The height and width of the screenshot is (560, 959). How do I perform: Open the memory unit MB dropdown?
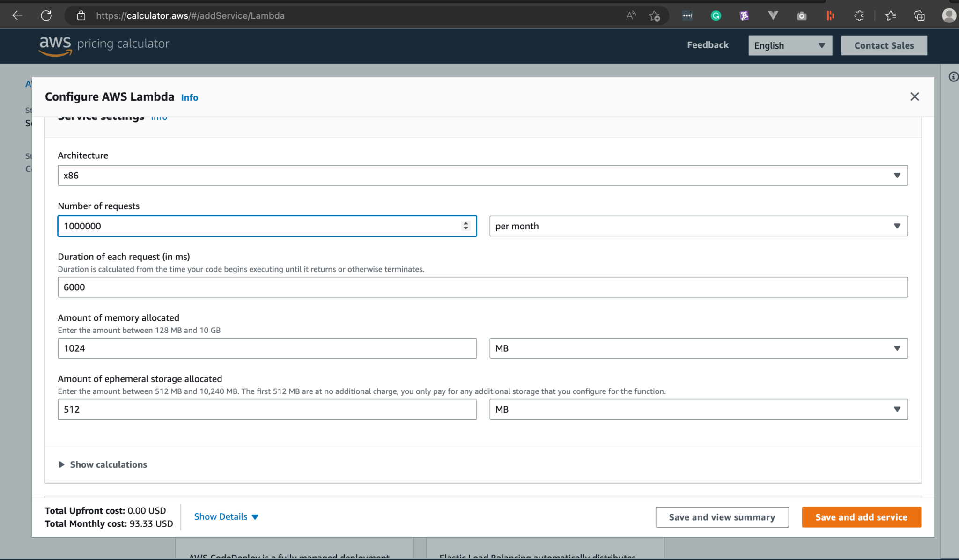tap(698, 348)
